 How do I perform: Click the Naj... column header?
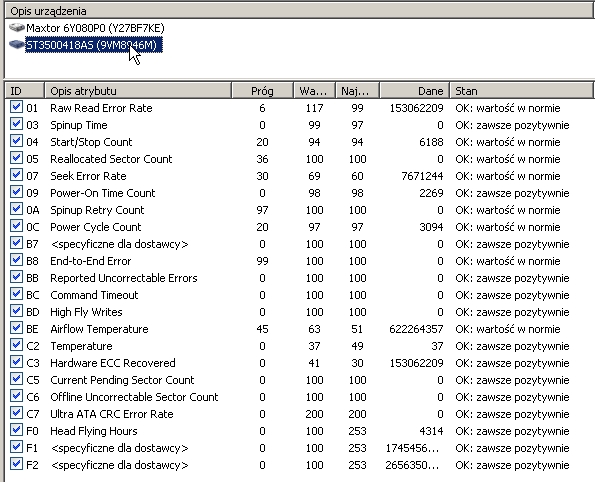click(357, 91)
